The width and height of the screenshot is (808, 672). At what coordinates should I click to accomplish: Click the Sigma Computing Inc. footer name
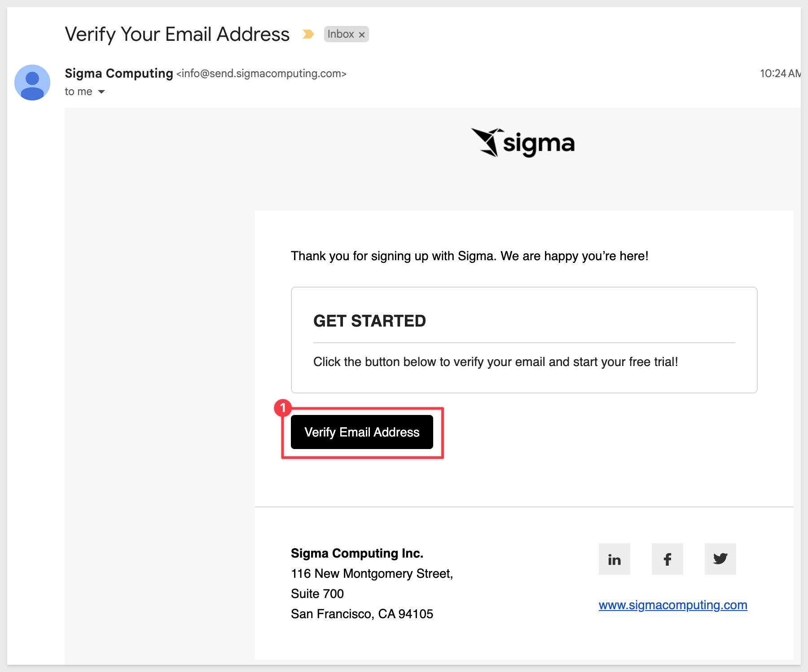coord(357,553)
